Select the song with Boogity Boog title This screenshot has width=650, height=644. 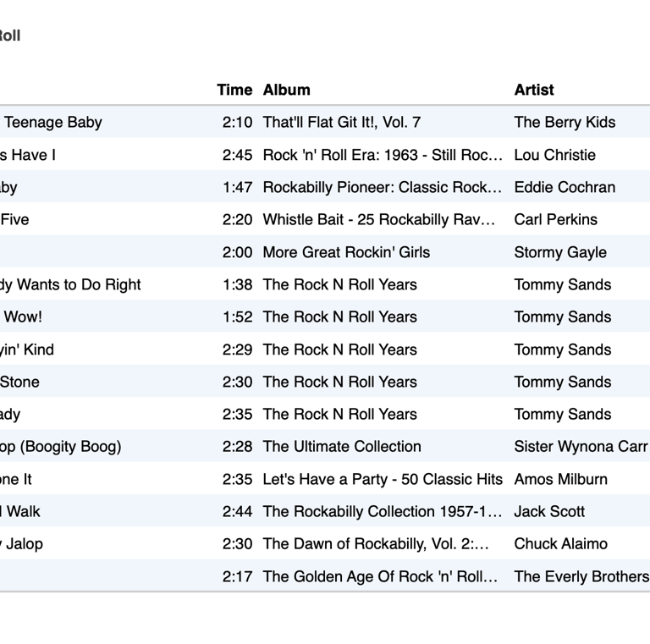click(x=61, y=447)
